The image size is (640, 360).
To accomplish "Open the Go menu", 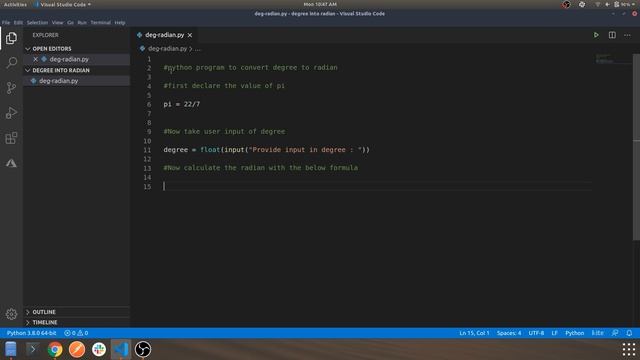I will pos(71,23).
